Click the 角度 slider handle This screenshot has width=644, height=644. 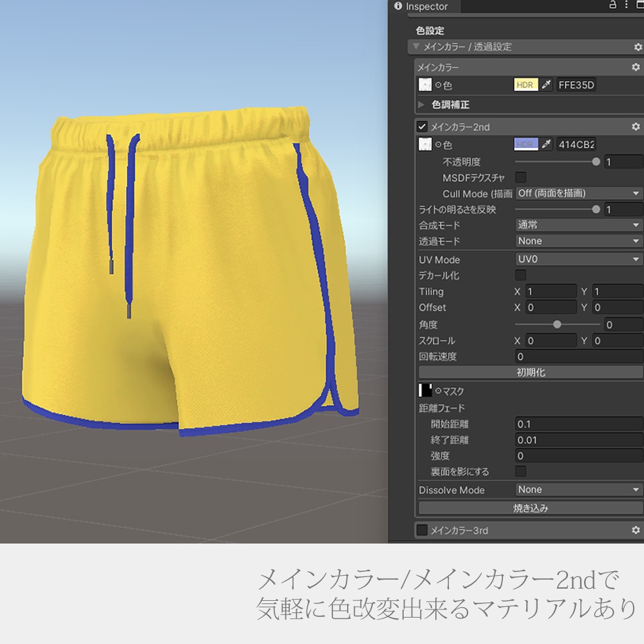click(557, 325)
